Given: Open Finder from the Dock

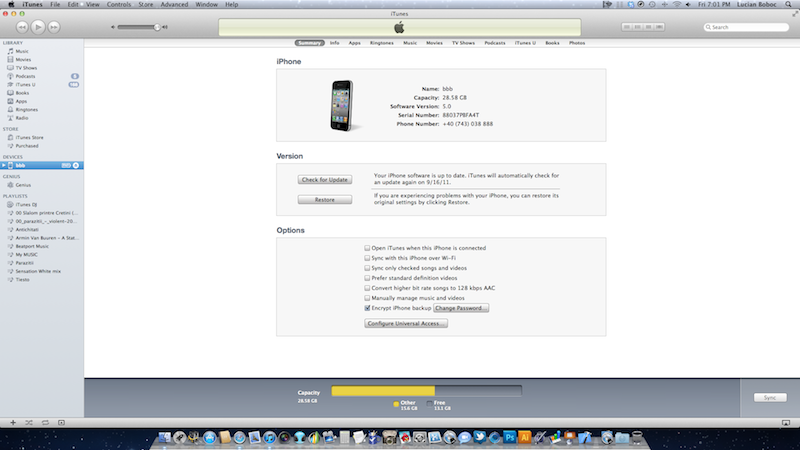Looking at the screenshot, I should pos(164,437).
